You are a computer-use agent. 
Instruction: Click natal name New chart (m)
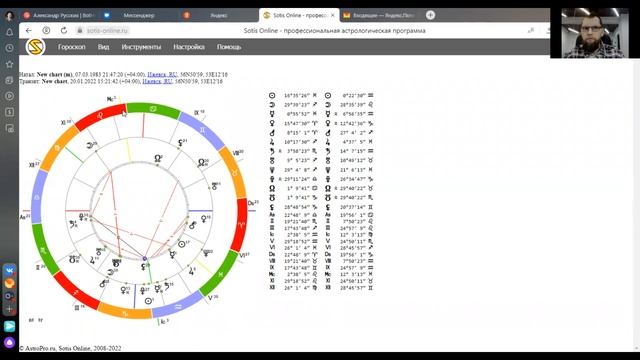coord(55,75)
